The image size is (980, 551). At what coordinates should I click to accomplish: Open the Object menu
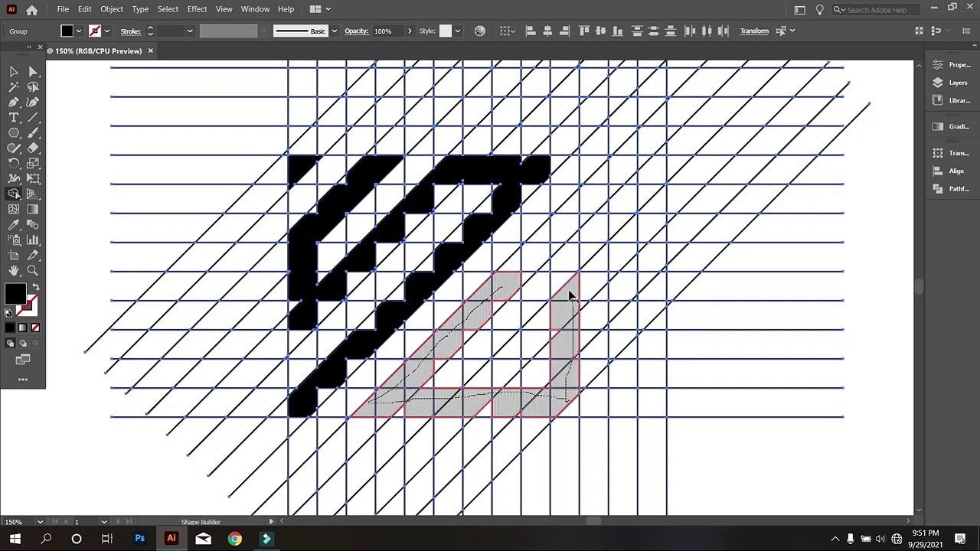pyautogui.click(x=112, y=9)
